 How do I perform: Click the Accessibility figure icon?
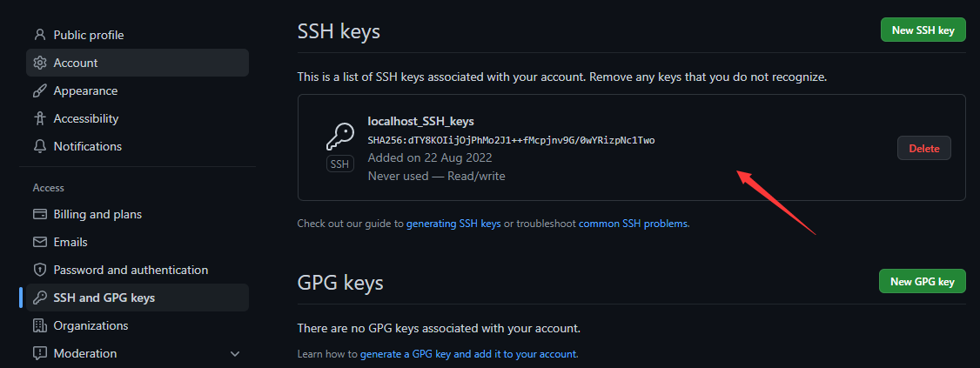click(x=39, y=118)
